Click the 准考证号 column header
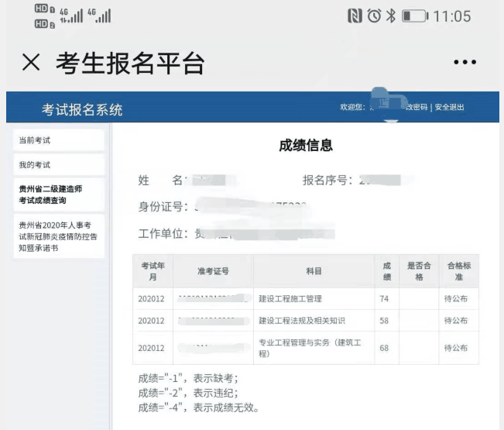Screen dimensions: 504x430 [213, 271]
